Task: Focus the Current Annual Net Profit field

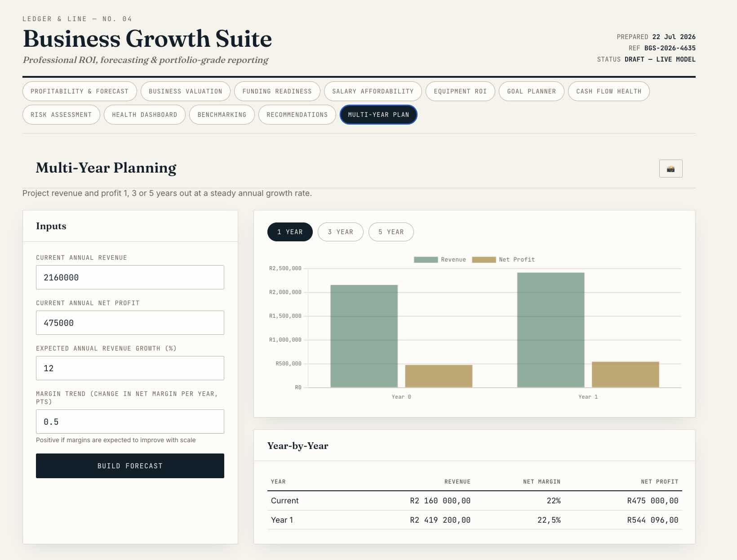Action: pyautogui.click(x=130, y=323)
